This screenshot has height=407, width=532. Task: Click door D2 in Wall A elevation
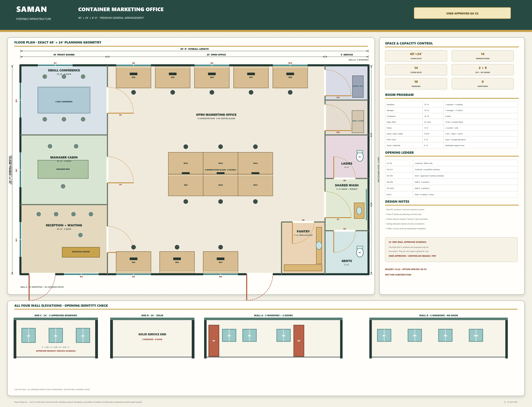299,341
